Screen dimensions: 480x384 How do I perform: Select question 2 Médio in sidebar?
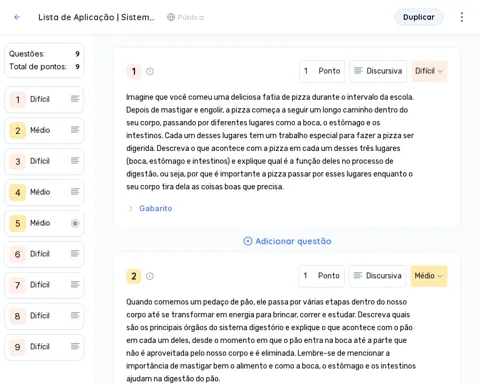click(x=44, y=130)
